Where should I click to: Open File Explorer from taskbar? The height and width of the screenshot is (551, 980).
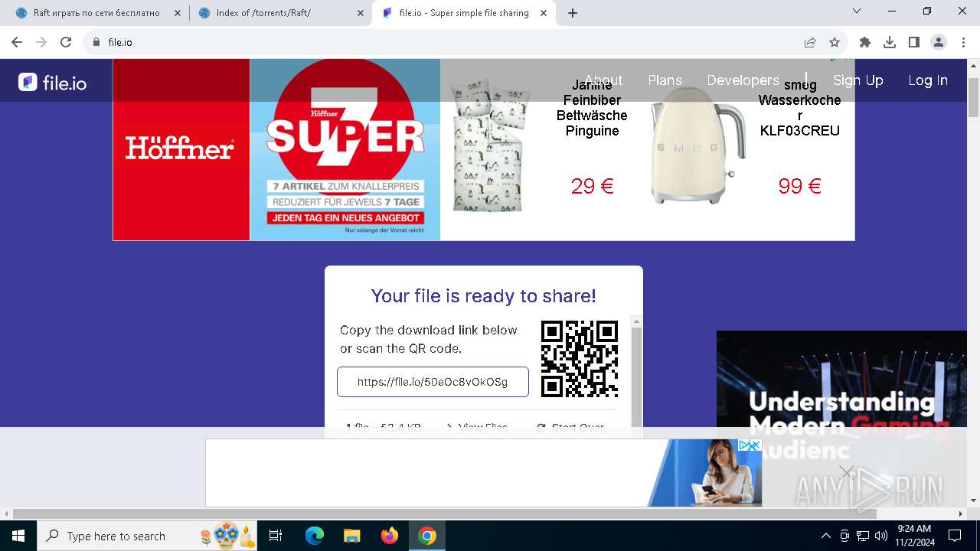pyautogui.click(x=352, y=536)
